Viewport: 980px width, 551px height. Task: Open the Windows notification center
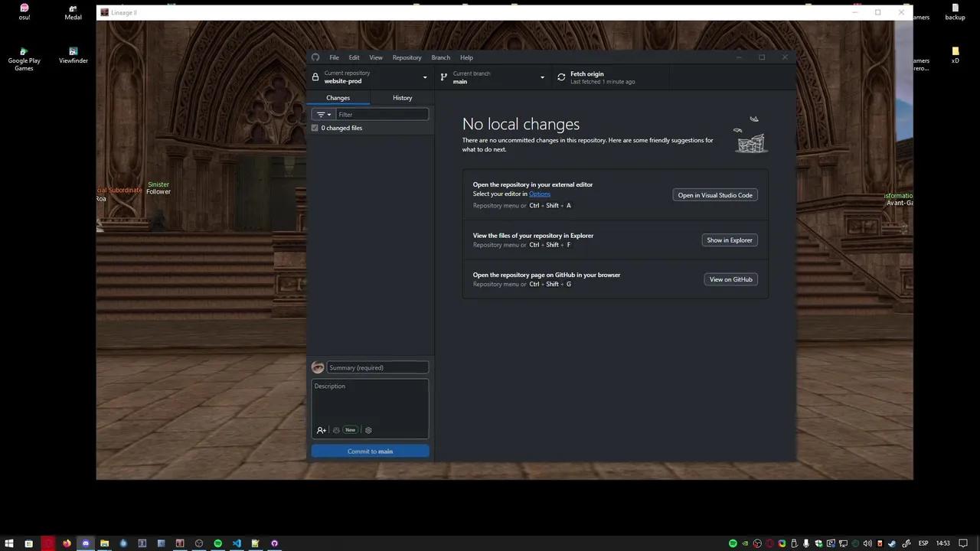click(964, 543)
